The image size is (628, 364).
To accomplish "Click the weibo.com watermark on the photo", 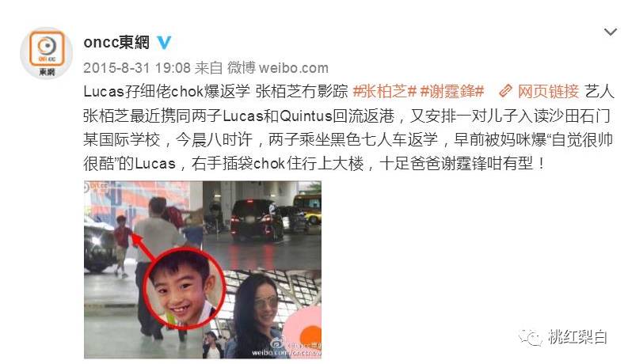I will pos(286,353).
